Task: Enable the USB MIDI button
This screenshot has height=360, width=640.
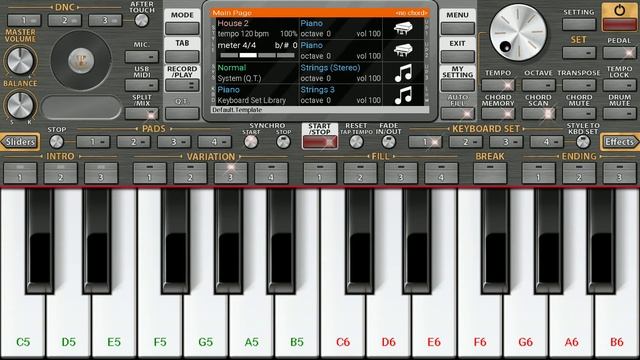Action: pyautogui.click(x=142, y=85)
